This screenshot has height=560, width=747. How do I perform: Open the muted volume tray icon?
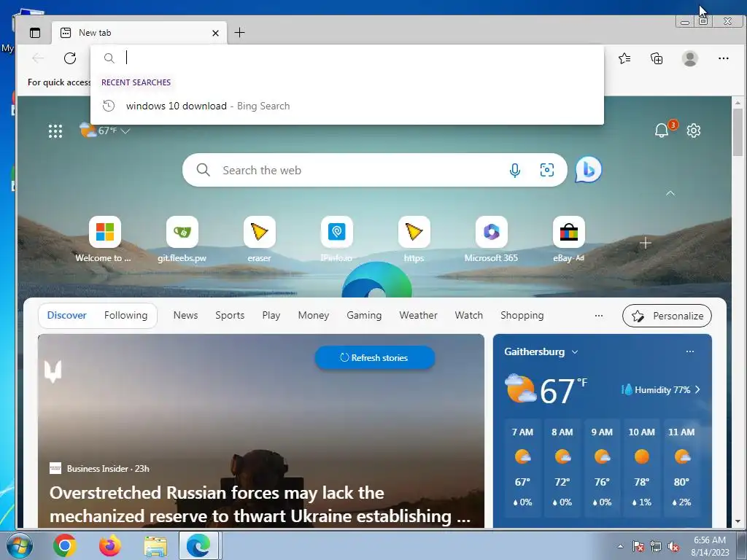[673, 546]
